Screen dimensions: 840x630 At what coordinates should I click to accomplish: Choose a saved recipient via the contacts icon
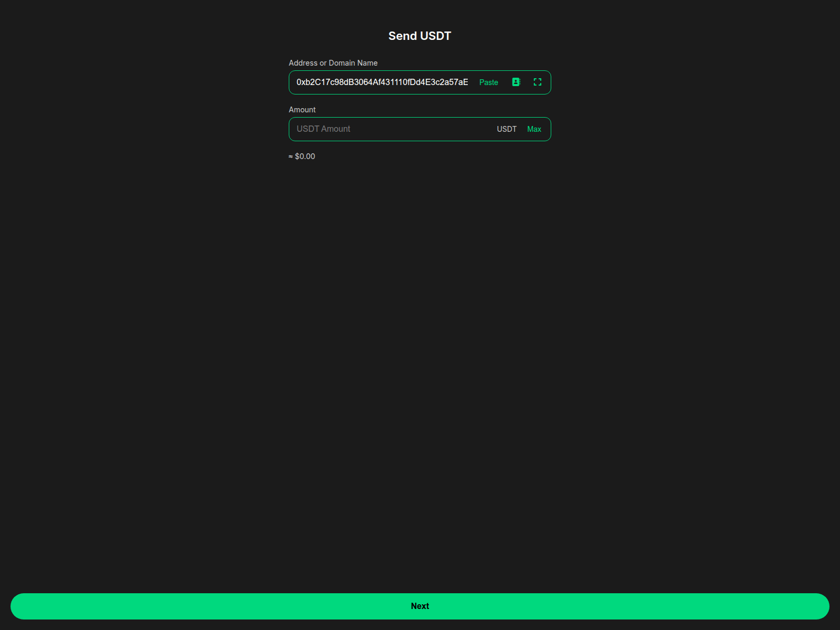coord(516,82)
